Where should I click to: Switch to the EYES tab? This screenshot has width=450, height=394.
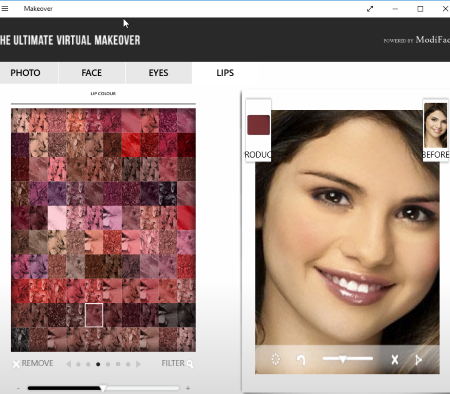pyautogui.click(x=158, y=73)
